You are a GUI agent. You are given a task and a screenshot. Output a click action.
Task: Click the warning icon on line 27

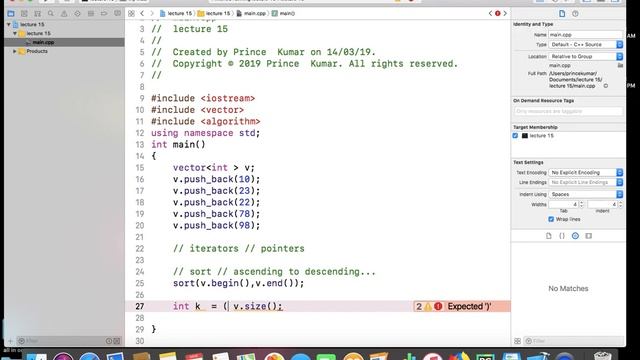[x=428, y=306]
